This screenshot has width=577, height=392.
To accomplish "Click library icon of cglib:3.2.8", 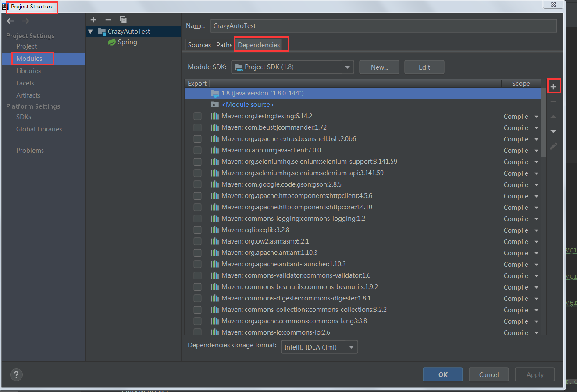I will (x=215, y=230).
